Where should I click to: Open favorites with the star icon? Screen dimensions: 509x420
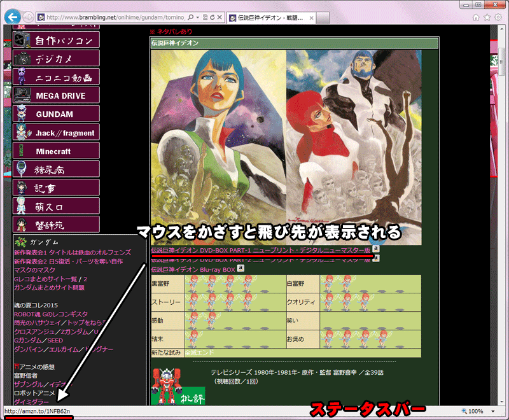coord(487,17)
